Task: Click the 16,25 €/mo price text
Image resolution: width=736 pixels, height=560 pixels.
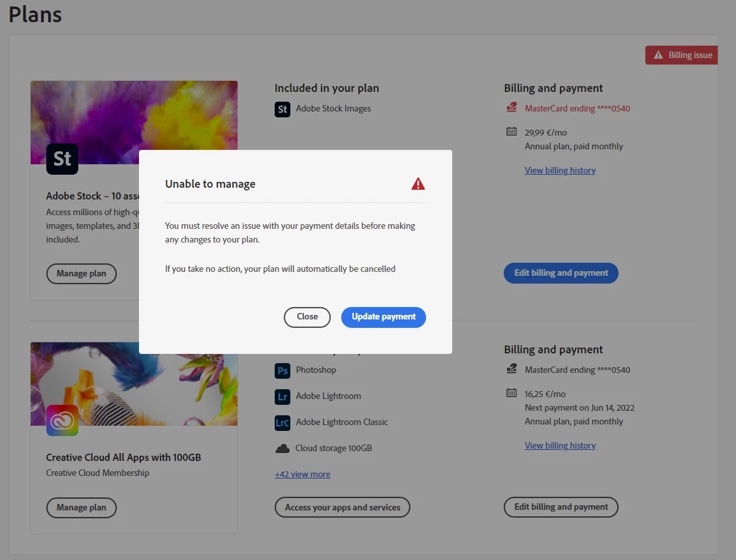Action: pos(545,394)
